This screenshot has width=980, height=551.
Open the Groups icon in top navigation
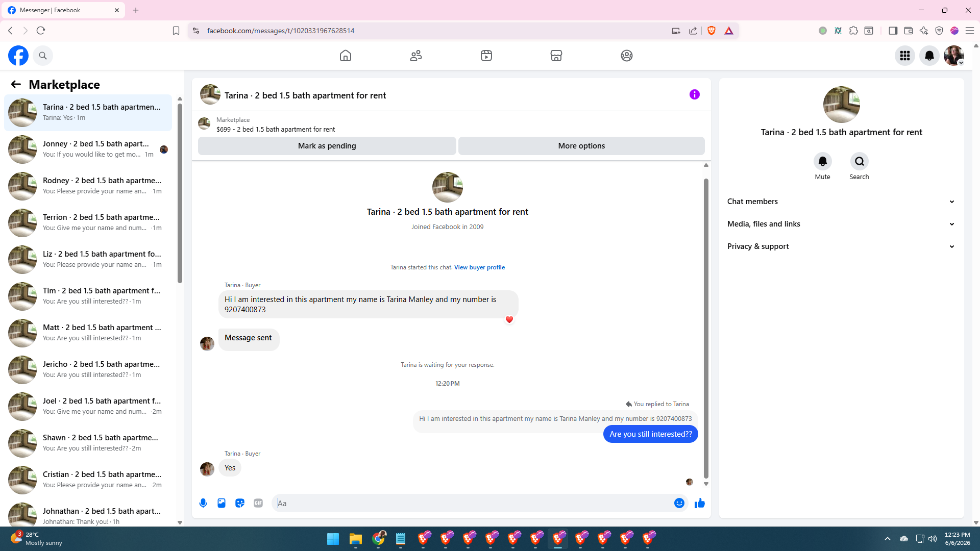(627, 56)
